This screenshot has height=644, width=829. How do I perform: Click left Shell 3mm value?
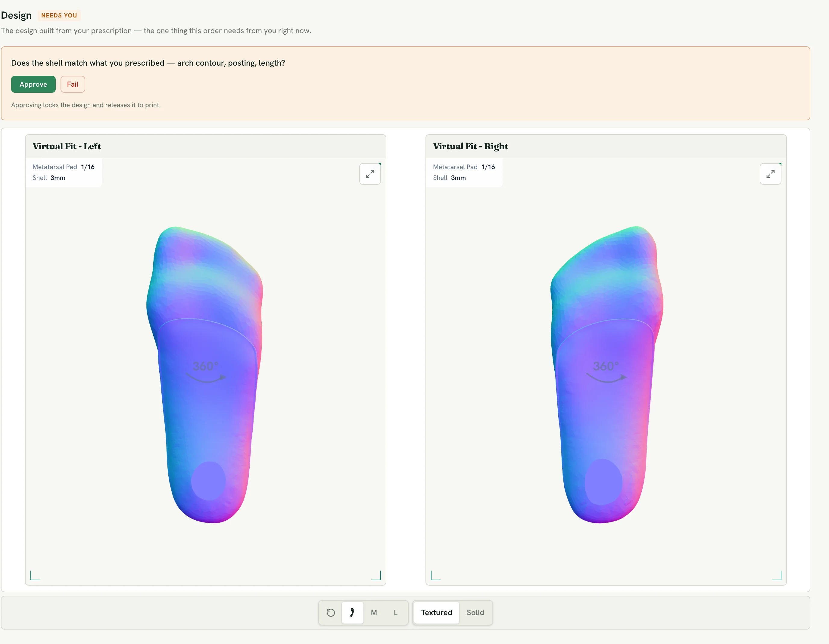[58, 178]
